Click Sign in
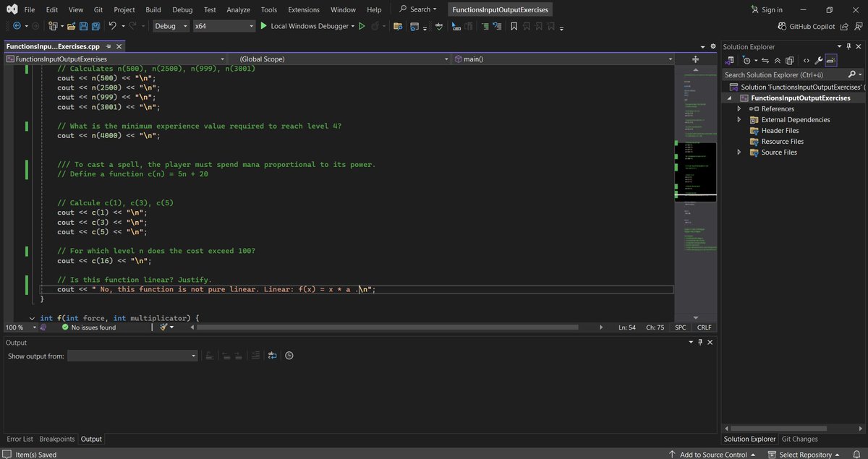Viewport: 868px width, 459px height. 767,9
